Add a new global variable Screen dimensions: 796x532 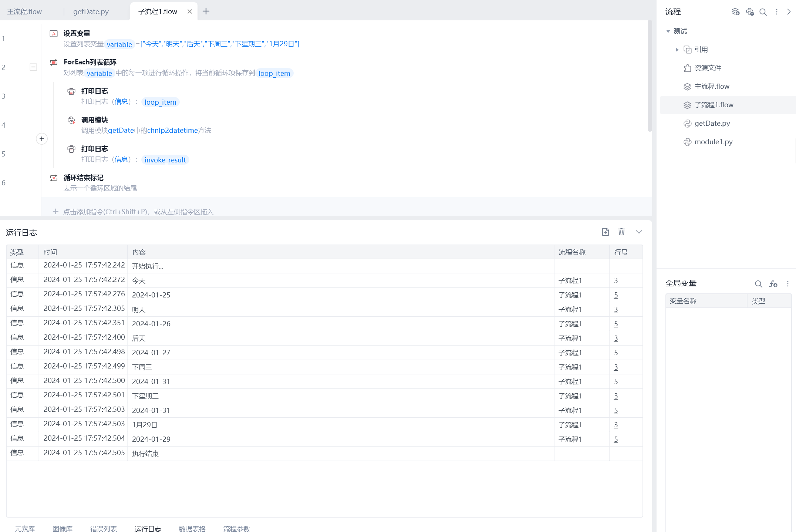coord(773,284)
